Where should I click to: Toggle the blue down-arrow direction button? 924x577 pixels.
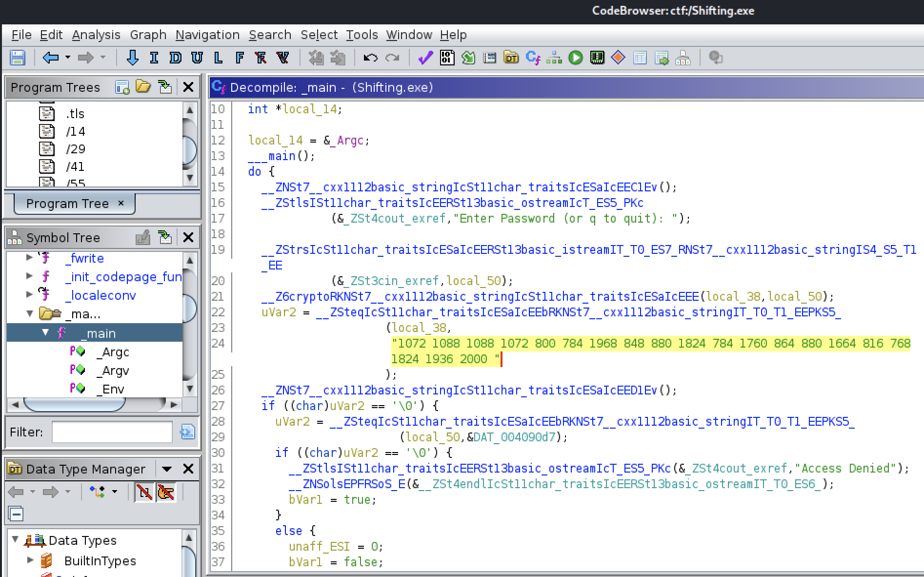132,58
